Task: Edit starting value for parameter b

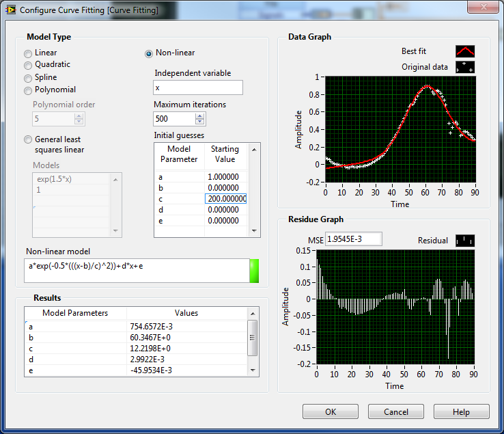Action: pos(225,188)
